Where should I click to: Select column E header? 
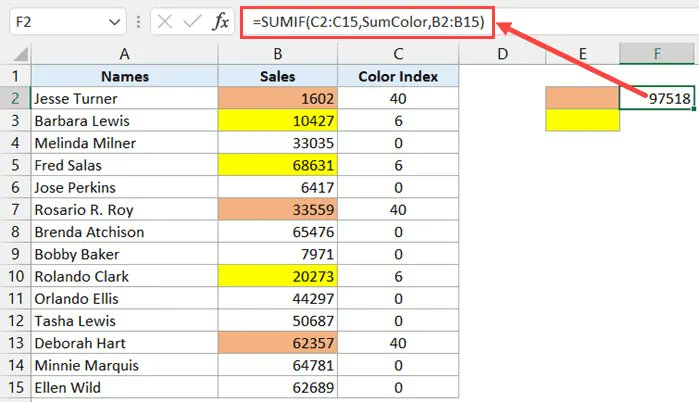pos(582,54)
